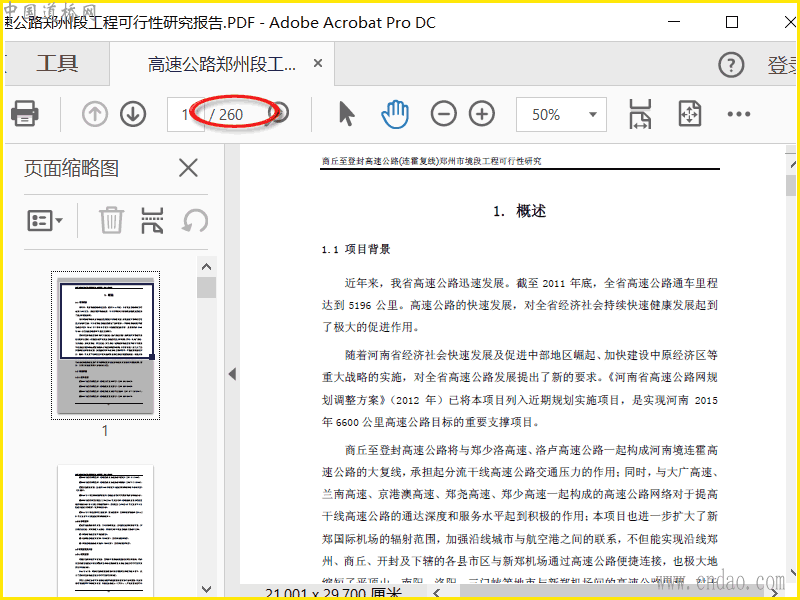Click the / 260 total pages text
This screenshot has width=800, height=600.
(x=227, y=114)
